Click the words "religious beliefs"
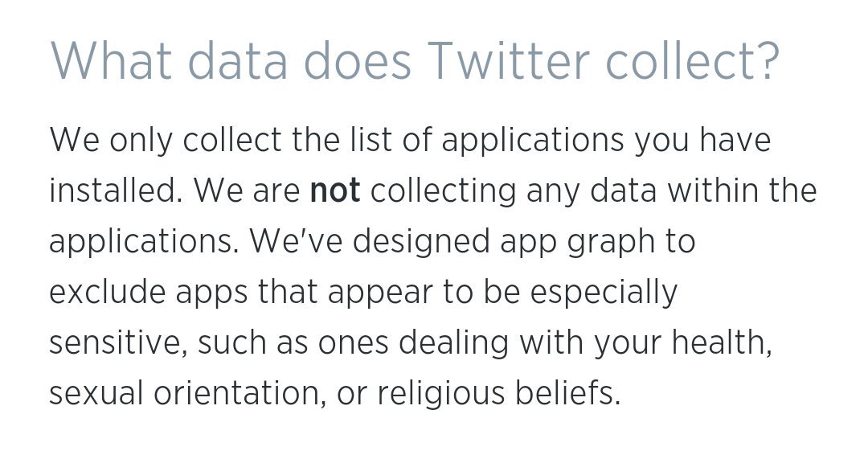Viewport: 868px width, 455px height. click(496, 394)
